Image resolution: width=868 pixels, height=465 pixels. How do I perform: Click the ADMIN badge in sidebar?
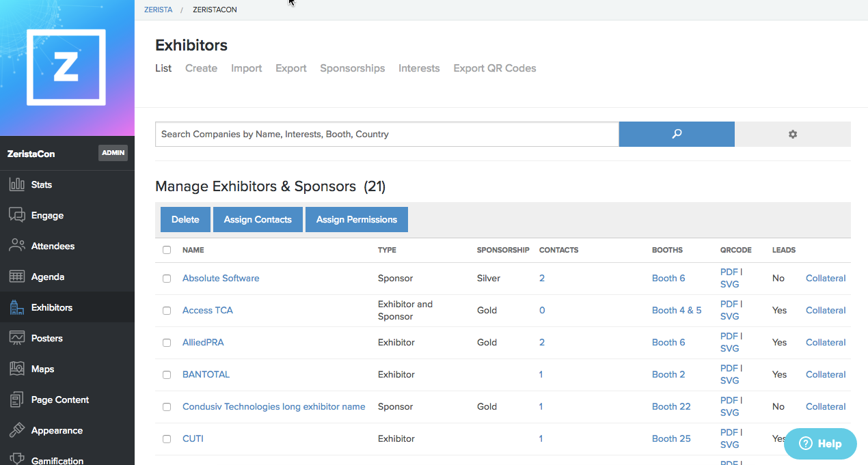113,153
